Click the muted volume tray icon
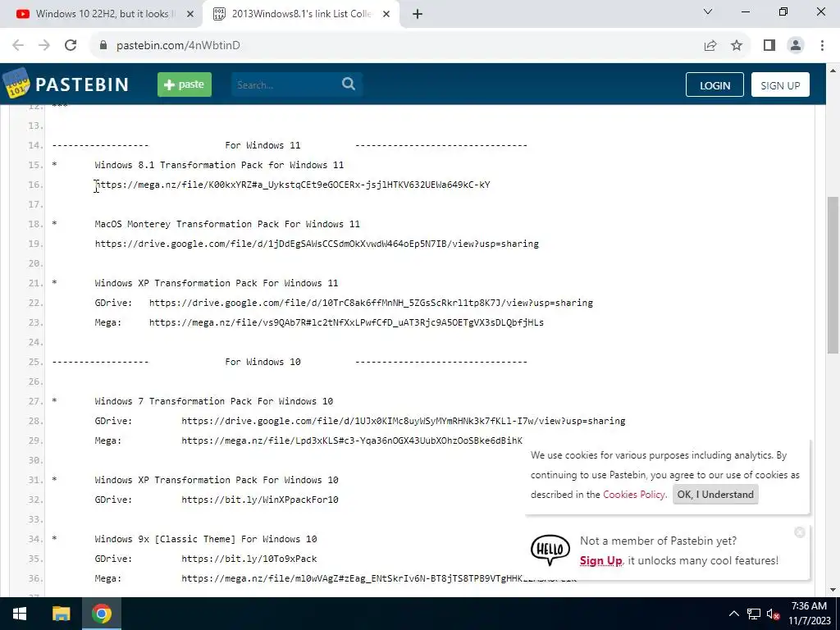 click(x=773, y=614)
